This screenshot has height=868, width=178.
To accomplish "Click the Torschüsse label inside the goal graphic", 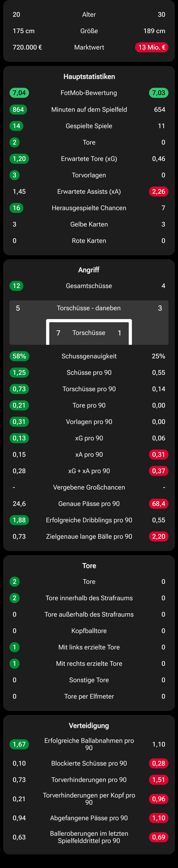I will coord(89,333).
